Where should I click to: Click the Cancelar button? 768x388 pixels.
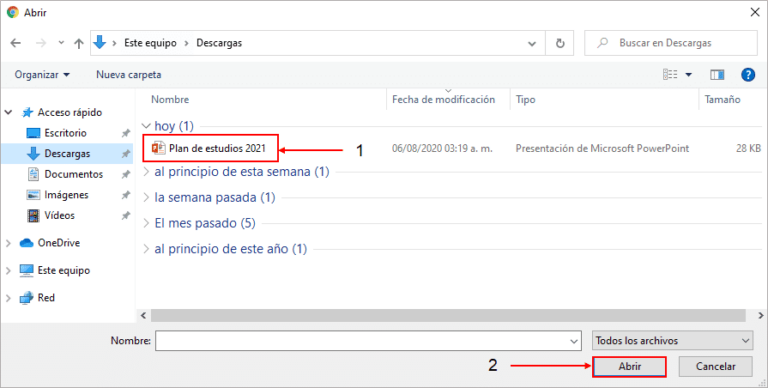click(716, 366)
